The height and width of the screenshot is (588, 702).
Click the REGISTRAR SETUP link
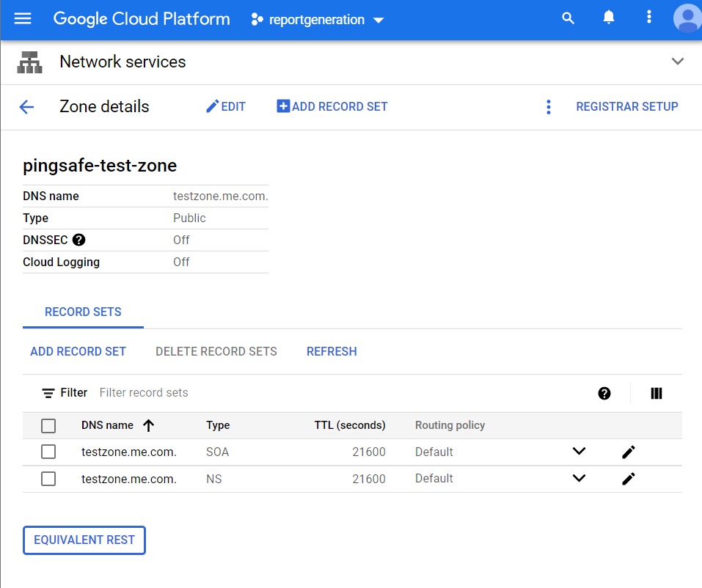tap(626, 107)
